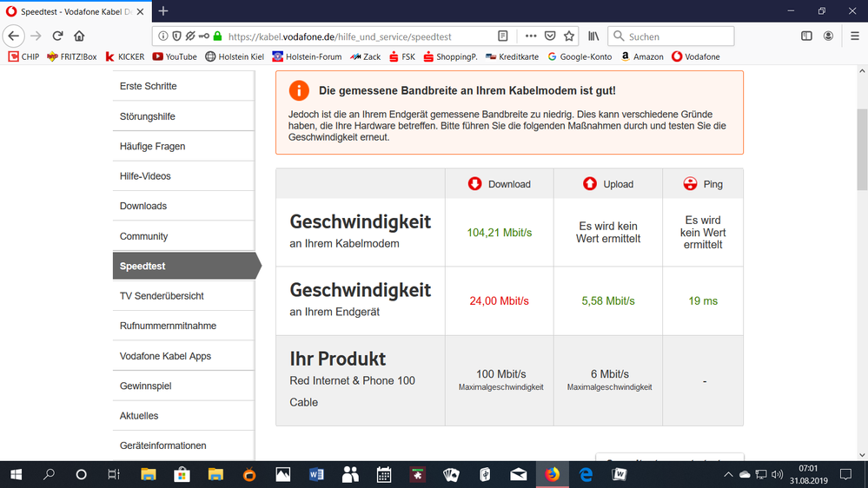This screenshot has height=488, width=868.
Task: Open the Google-Konto bookmark
Action: (x=580, y=56)
